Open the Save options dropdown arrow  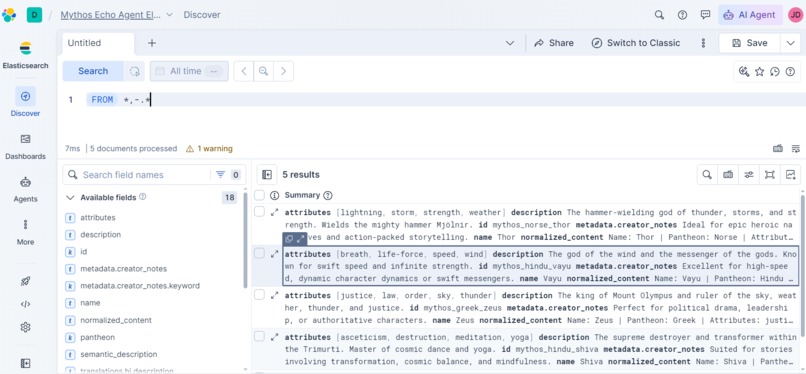coord(791,43)
